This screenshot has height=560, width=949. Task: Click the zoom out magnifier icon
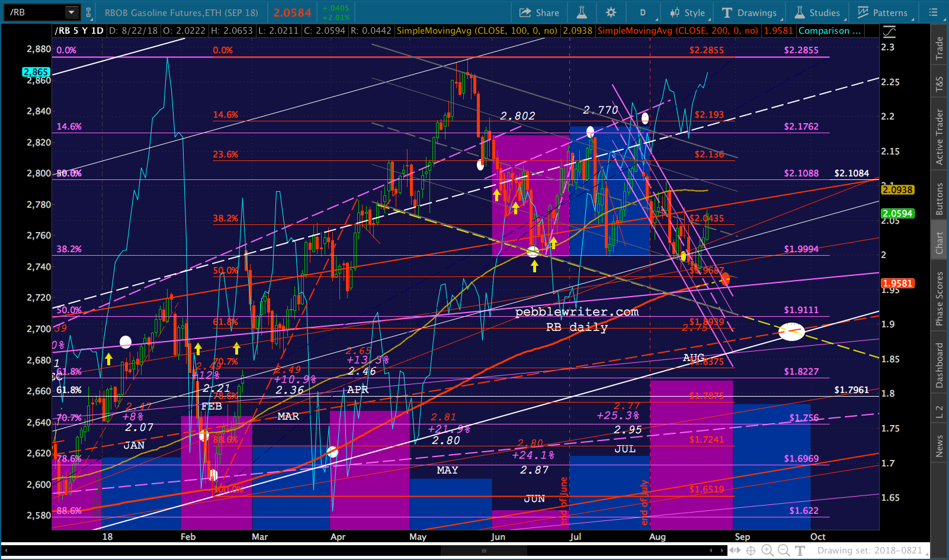783,551
